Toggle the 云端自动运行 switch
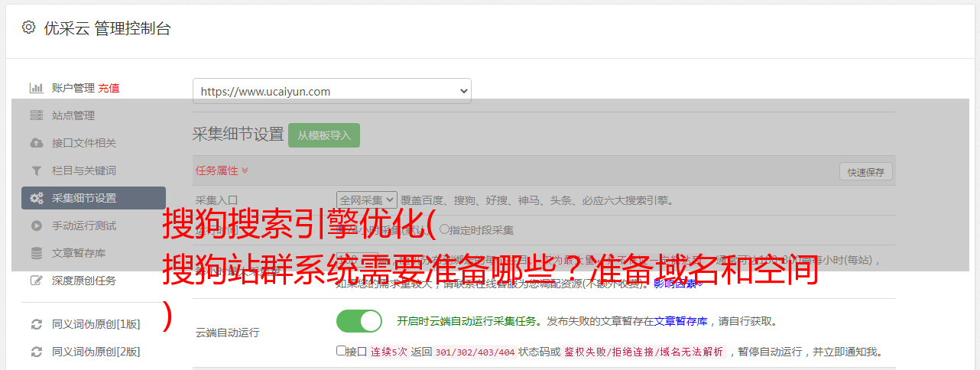 (359, 321)
